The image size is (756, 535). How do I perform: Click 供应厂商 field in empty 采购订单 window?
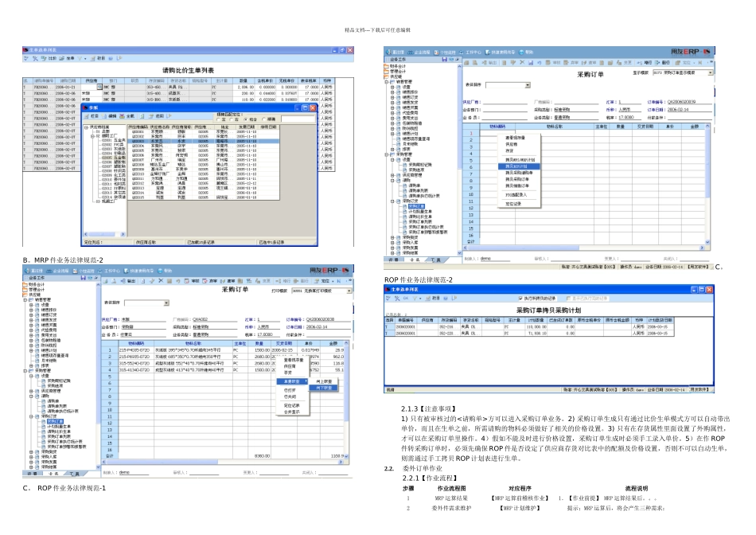tap(504, 102)
